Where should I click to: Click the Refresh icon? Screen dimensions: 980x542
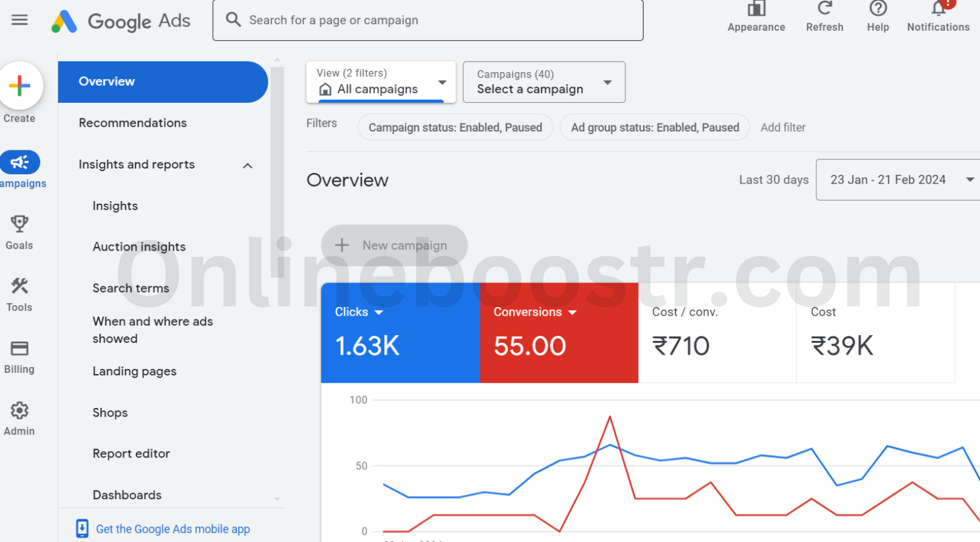[x=824, y=9]
